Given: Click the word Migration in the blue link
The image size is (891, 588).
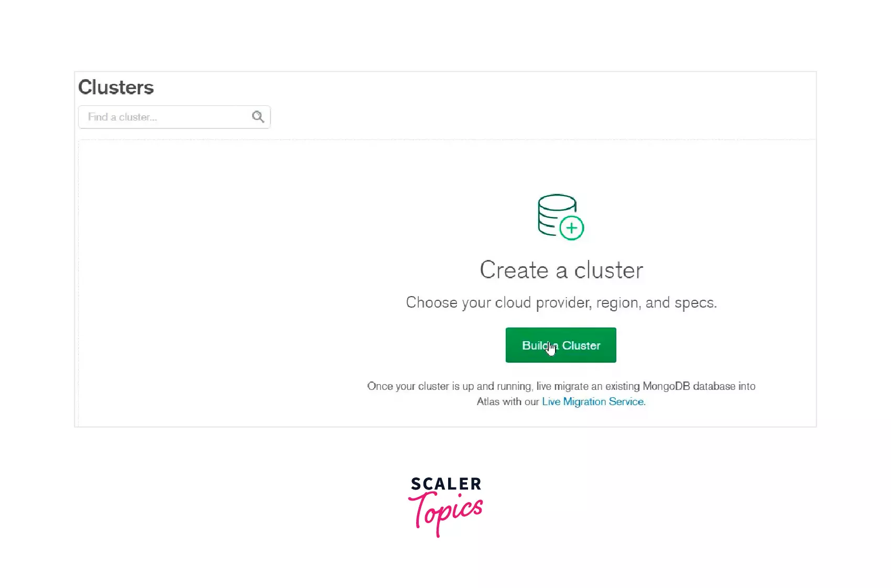Looking at the screenshot, I should pos(584,401).
